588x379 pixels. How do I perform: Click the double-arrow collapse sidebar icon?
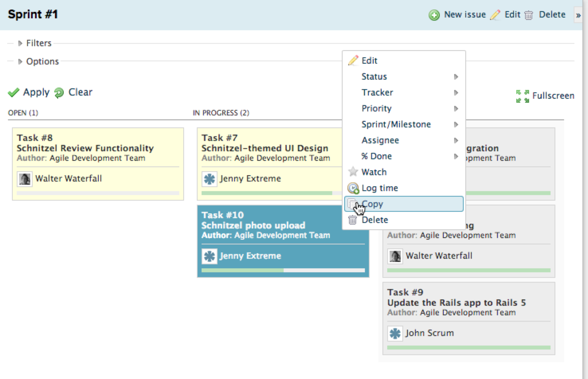tap(578, 15)
